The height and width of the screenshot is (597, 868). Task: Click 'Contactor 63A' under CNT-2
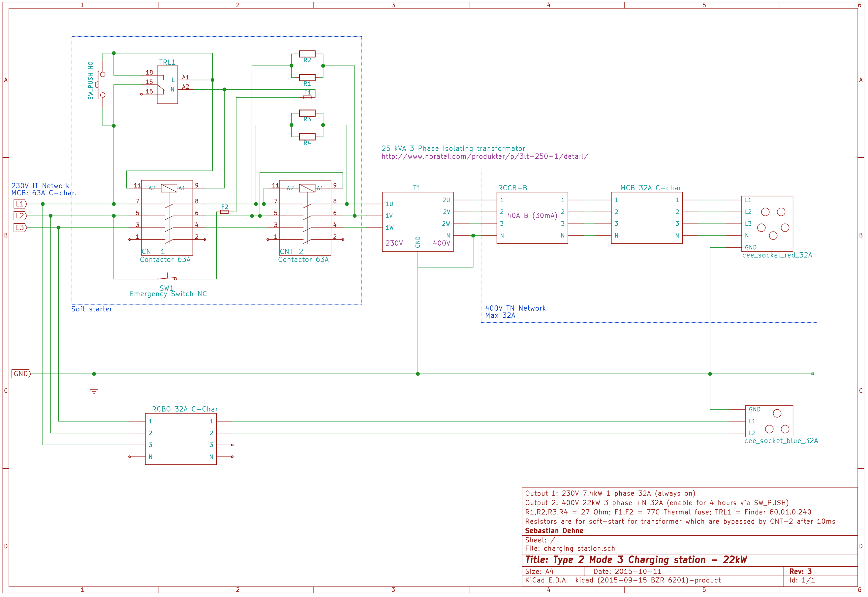pos(303,260)
